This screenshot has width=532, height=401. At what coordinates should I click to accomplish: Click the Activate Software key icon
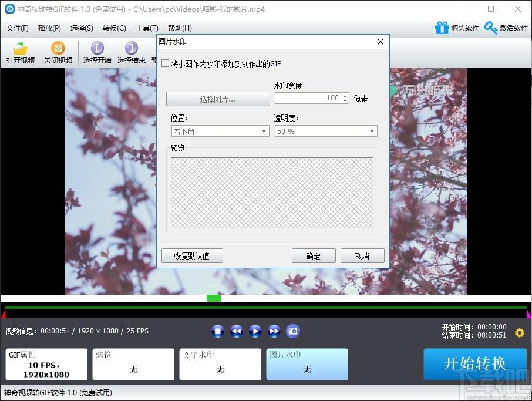pyautogui.click(x=491, y=28)
